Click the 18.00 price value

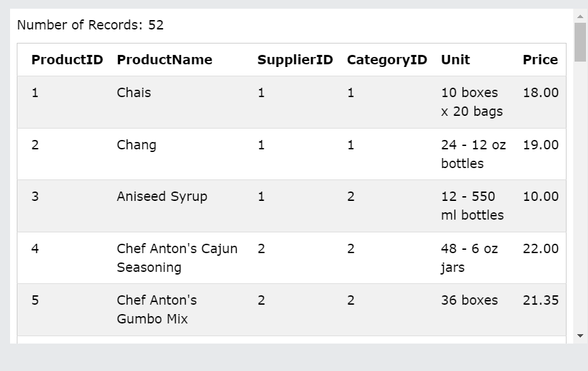(541, 92)
